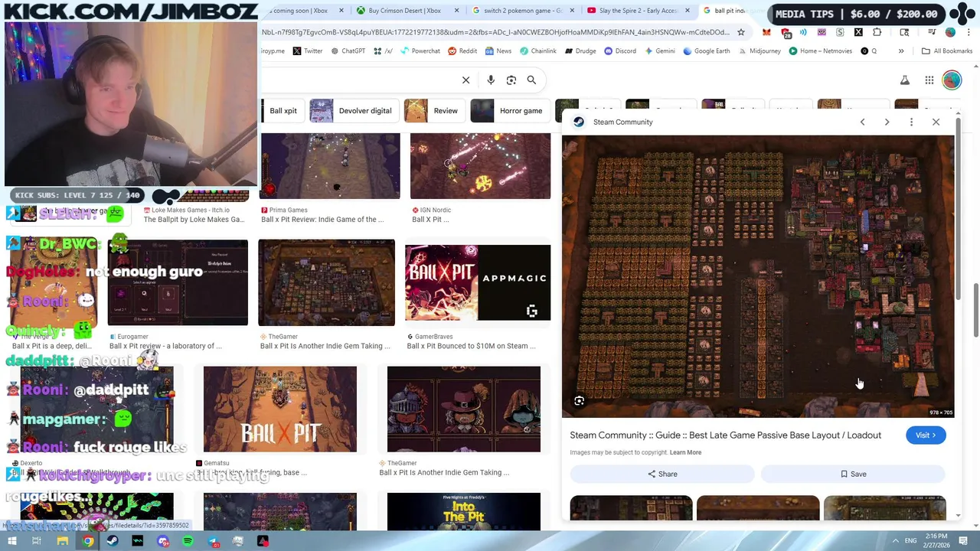Viewport: 980px width, 551px height.
Task: Expand hidden bookmarks chevron
Action: coord(901,51)
